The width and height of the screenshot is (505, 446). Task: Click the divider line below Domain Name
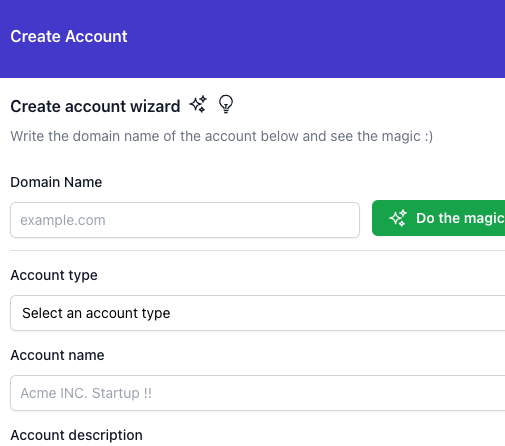pos(258,250)
